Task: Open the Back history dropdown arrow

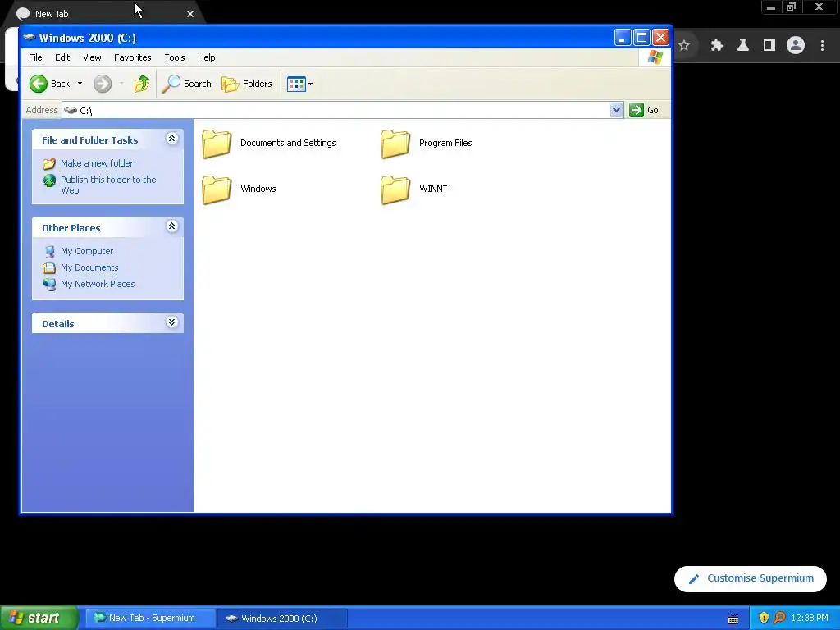Action: [x=80, y=84]
